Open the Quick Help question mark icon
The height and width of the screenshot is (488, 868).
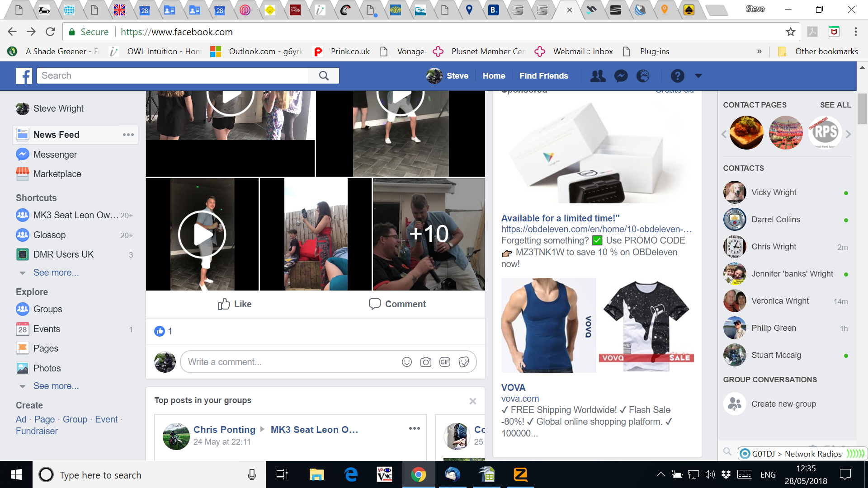(677, 76)
